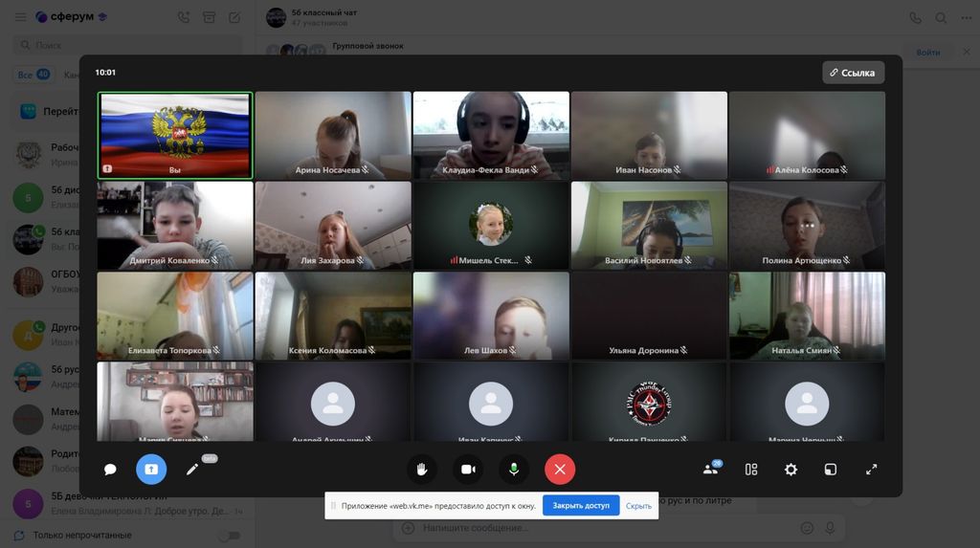Select Арина Носачева video tile
Viewport: 980px width, 548px height.
coord(333,136)
